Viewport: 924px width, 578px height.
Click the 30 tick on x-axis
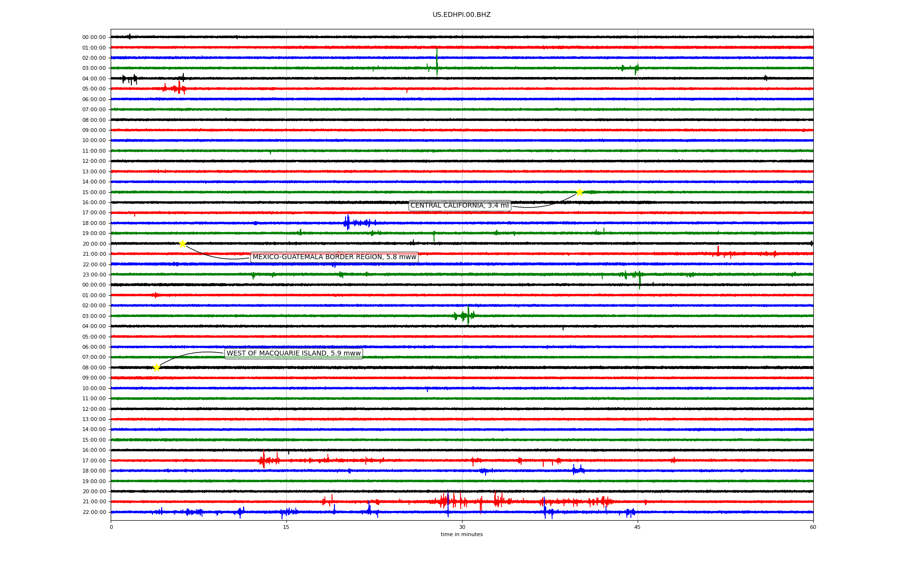coord(462,527)
